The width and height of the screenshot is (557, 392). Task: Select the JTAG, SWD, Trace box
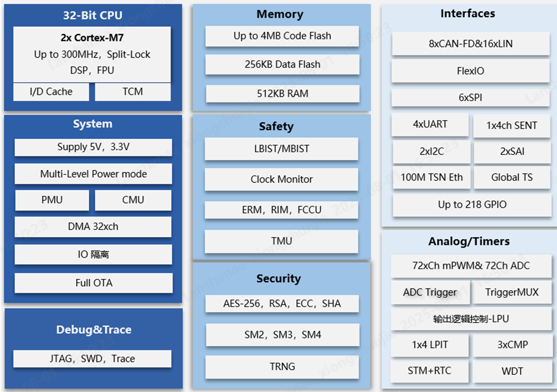pos(92,359)
